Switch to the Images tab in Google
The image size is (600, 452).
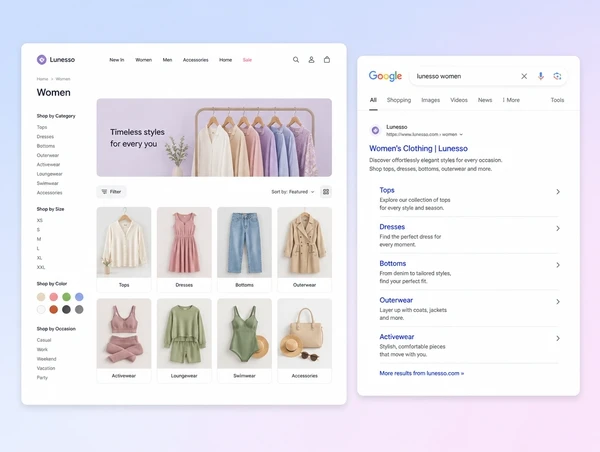click(x=430, y=100)
